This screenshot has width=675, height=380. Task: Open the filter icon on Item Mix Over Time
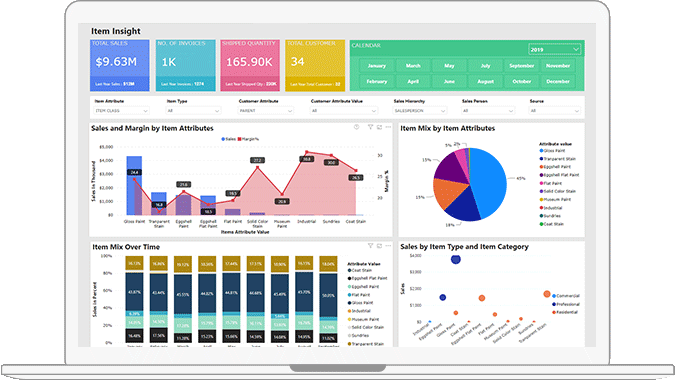(x=370, y=246)
